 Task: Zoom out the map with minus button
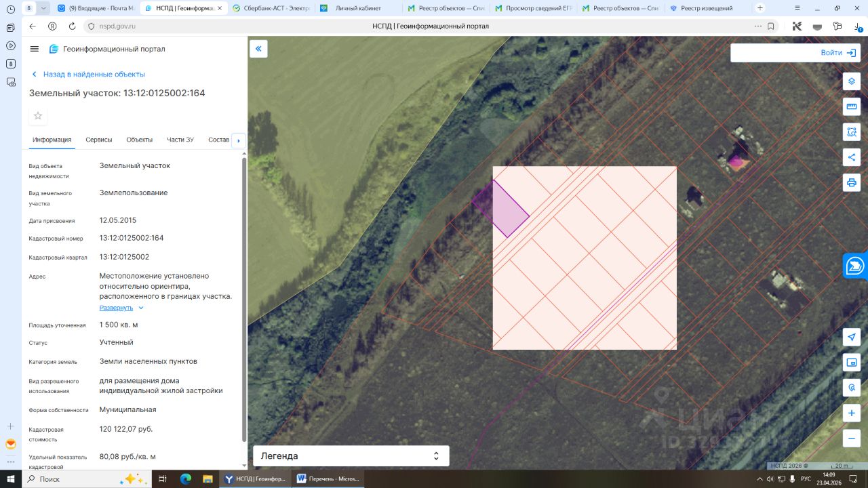[852, 439]
